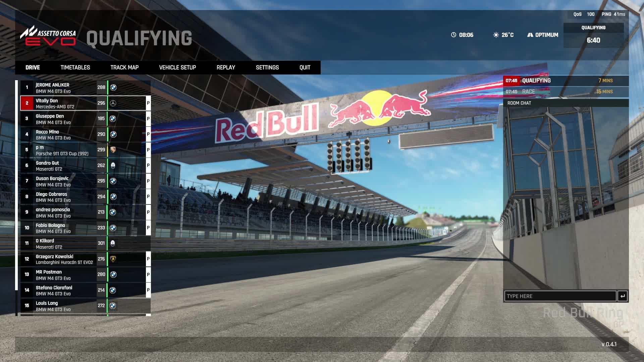The image size is (644, 362).
Task: Click the OPTIMUM track grip icon
Action: point(530,35)
